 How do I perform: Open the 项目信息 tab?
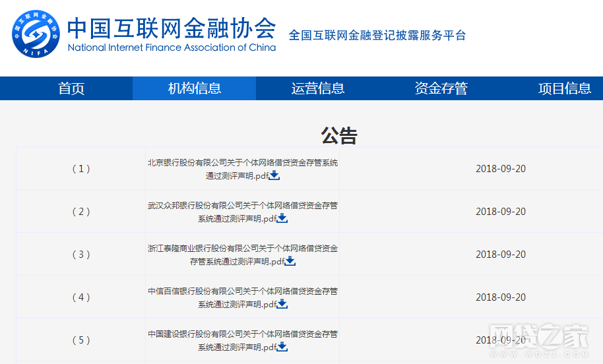tap(564, 88)
